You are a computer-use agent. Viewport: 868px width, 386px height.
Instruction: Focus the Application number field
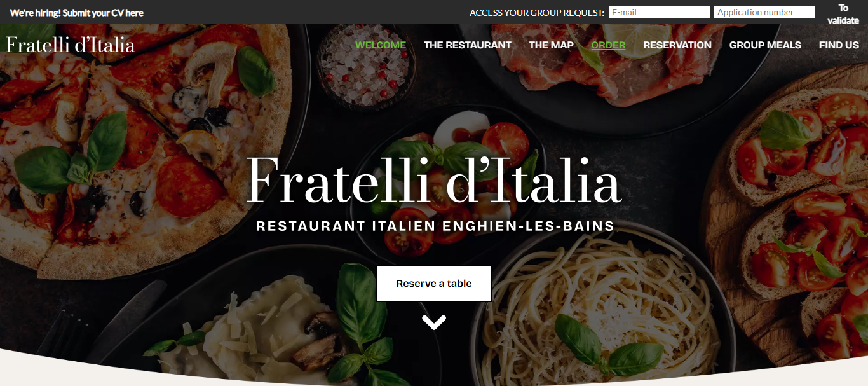764,12
